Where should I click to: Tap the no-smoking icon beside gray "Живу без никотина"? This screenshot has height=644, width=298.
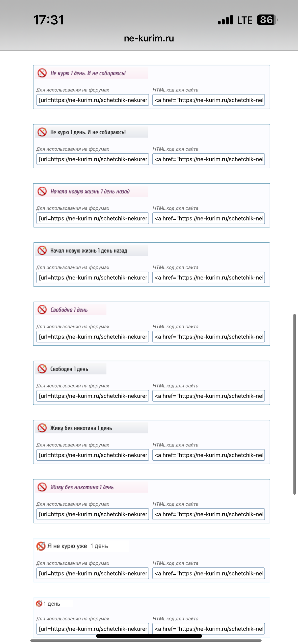42,428
